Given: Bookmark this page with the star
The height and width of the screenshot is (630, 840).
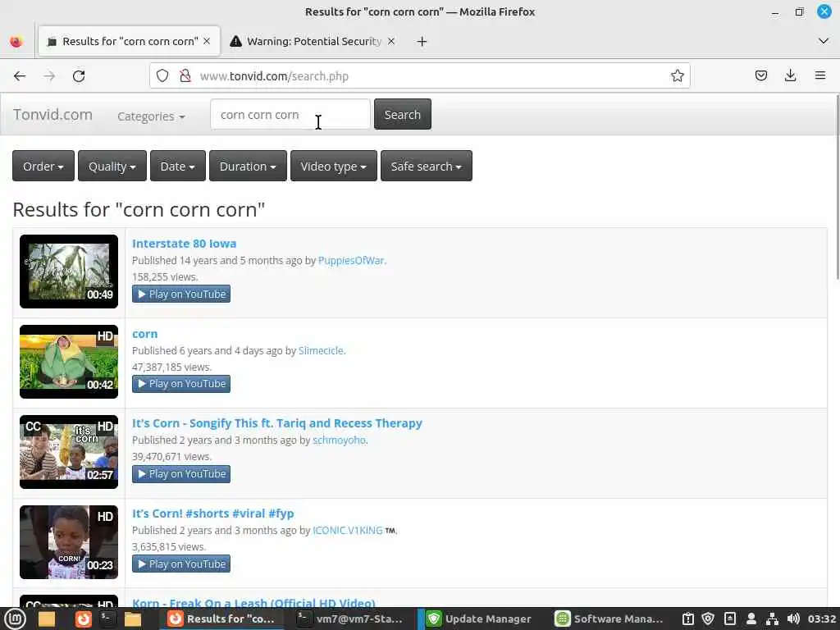Looking at the screenshot, I should 677,76.
